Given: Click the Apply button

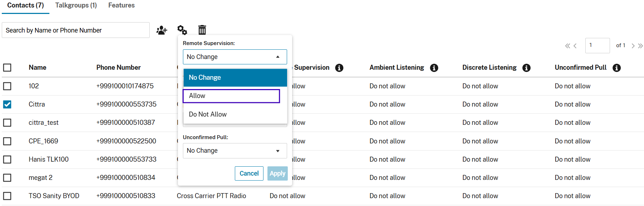Looking at the screenshot, I should click(277, 173).
